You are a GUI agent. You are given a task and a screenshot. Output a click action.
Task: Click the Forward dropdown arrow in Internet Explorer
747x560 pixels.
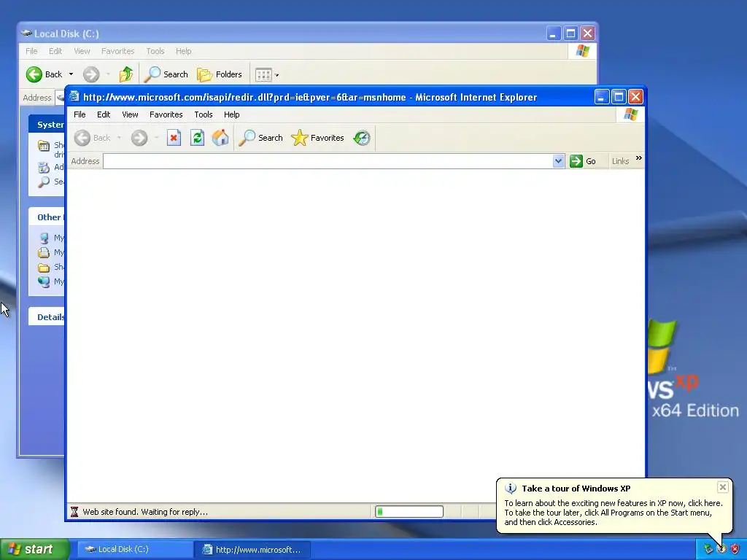(x=156, y=138)
